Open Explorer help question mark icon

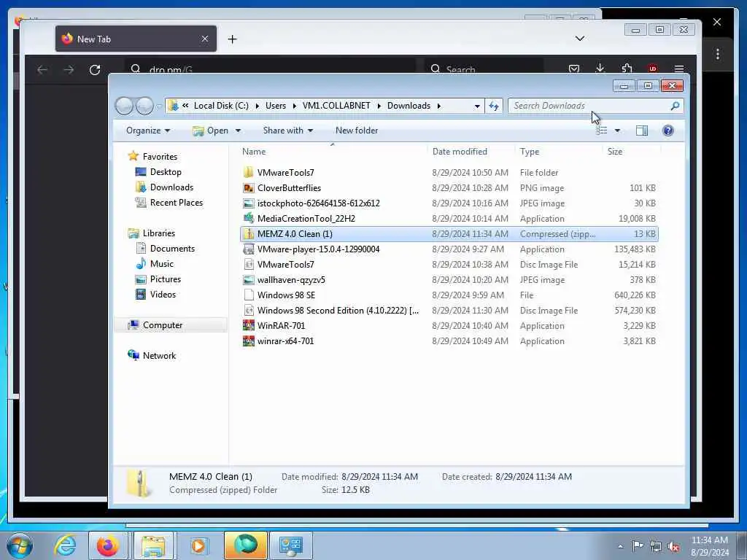pyautogui.click(x=668, y=131)
